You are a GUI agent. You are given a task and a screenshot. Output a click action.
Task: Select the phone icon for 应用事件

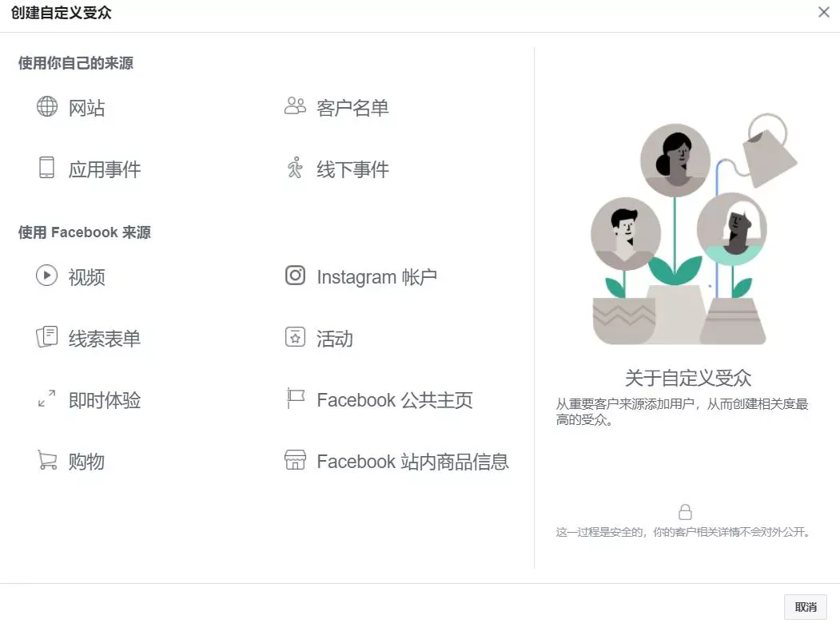(x=46, y=168)
